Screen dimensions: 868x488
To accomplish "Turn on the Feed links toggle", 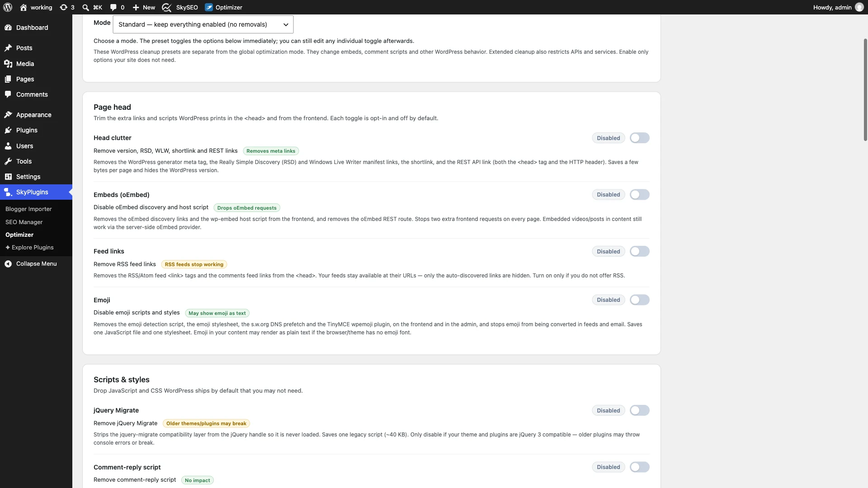I will coord(639,251).
